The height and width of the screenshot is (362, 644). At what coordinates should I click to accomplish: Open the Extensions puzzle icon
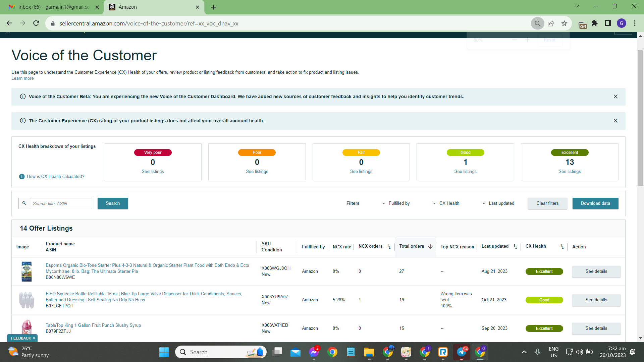[595, 23]
